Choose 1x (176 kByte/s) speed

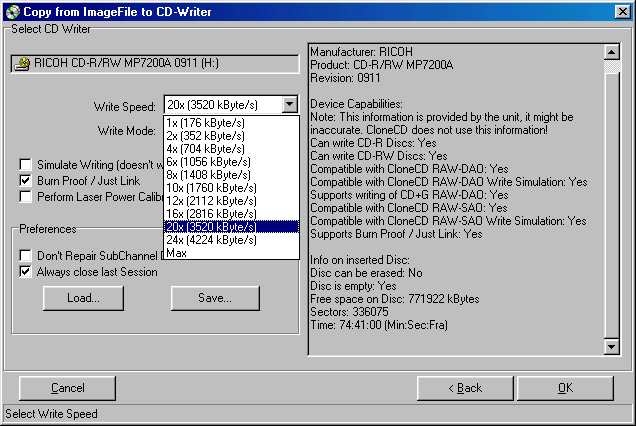pos(231,123)
